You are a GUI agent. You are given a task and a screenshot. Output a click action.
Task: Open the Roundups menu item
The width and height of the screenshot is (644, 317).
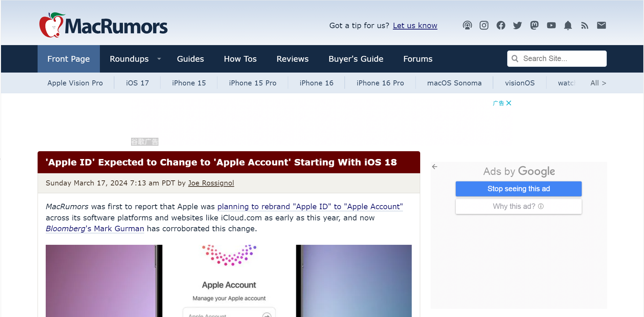pyautogui.click(x=129, y=59)
